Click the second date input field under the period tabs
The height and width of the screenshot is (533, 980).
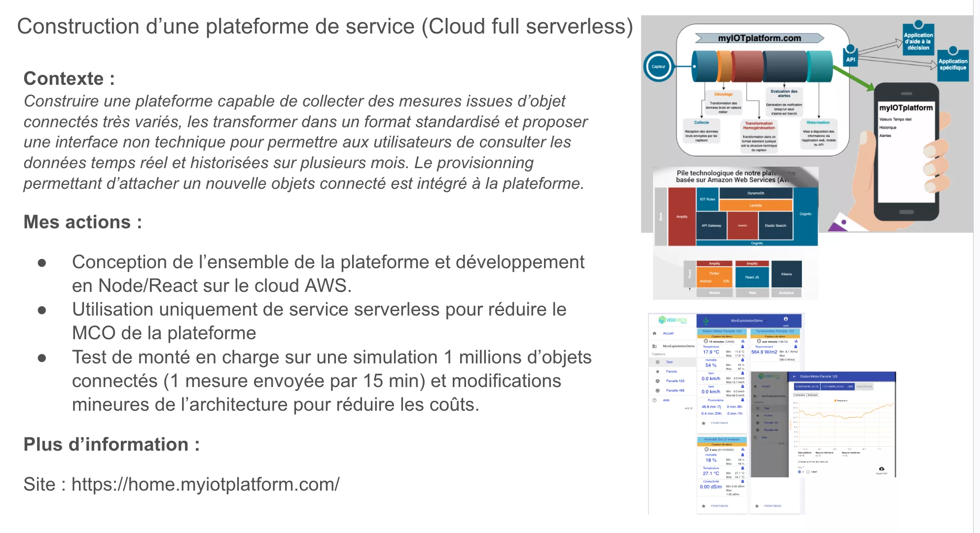click(812, 395)
